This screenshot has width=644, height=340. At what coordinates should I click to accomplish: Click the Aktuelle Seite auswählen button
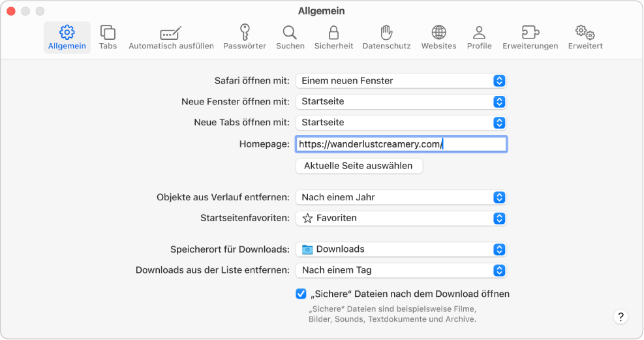pyautogui.click(x=359, y=166)
